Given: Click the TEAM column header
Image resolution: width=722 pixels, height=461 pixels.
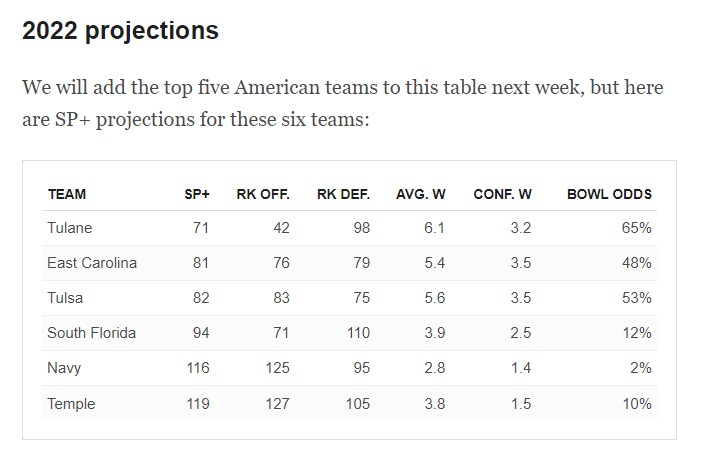Looking at the screenshot, I should click(x=67, y=194).
